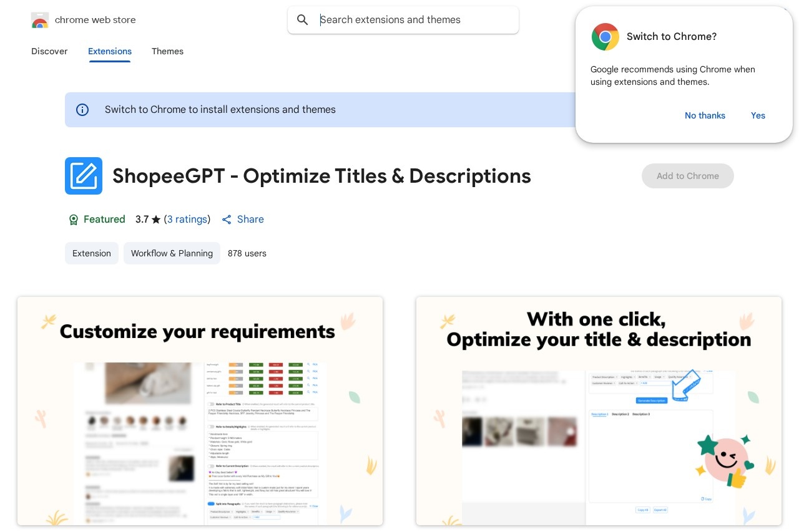Open the 3 ratings link

tap(187, 220)
